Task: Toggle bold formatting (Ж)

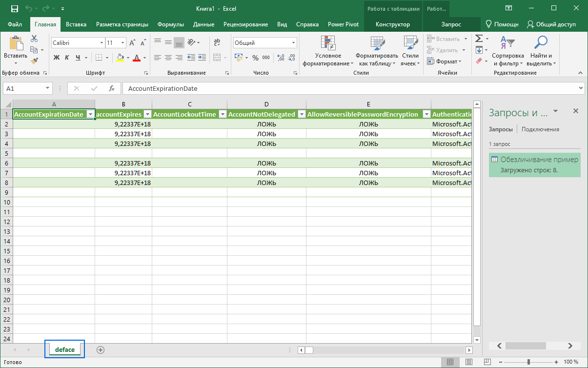Action: point(56,58)
